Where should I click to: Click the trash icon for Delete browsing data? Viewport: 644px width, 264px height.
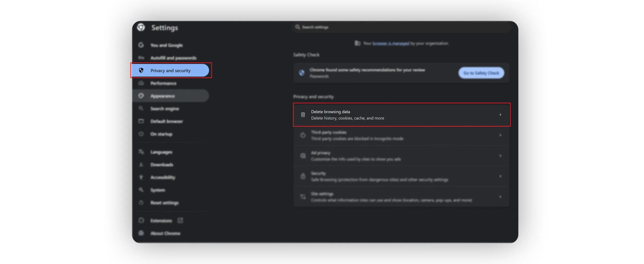(303, 115)
